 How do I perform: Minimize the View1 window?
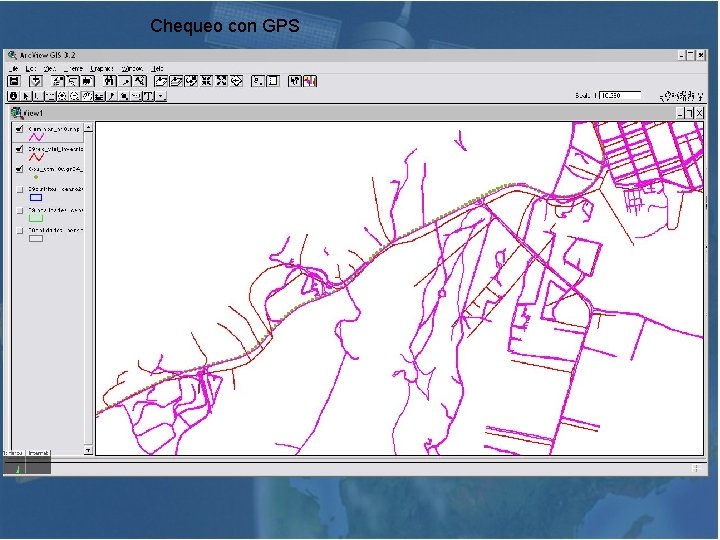(x=681, y=113)
